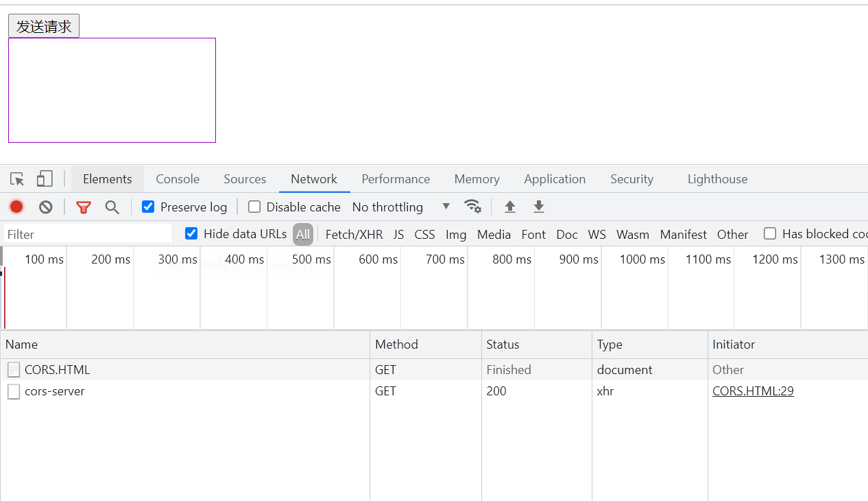Select the cors-server request row
Screen dimensions: 868x501
click(x=55, y=391)
